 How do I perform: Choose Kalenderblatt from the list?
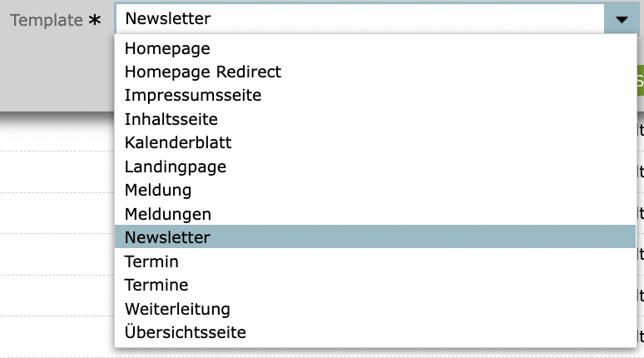coord(178,142)
